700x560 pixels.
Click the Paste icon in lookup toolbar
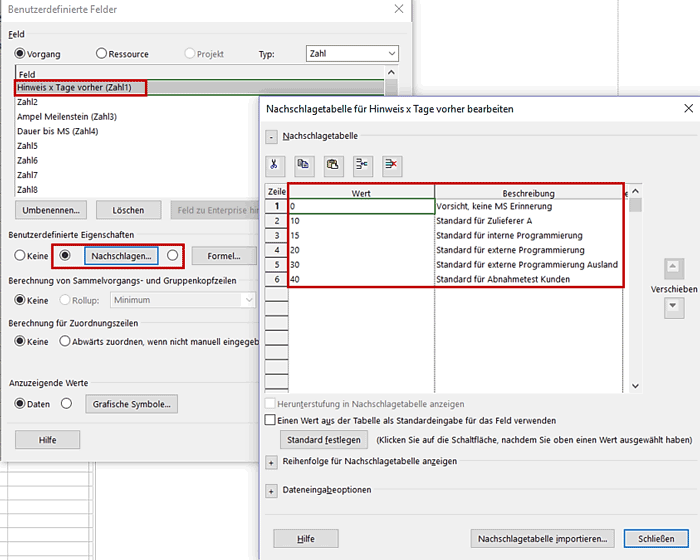coord(333,164)
